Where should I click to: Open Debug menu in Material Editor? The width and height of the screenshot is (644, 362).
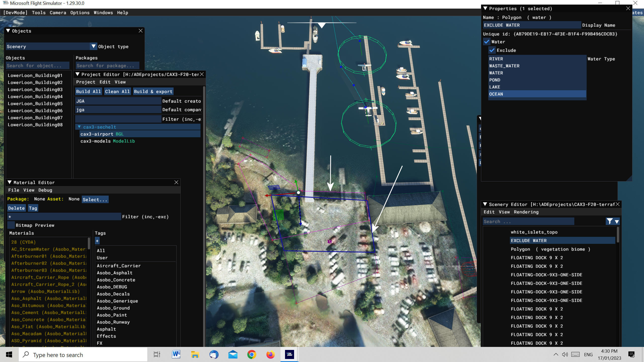click(45, 190)
